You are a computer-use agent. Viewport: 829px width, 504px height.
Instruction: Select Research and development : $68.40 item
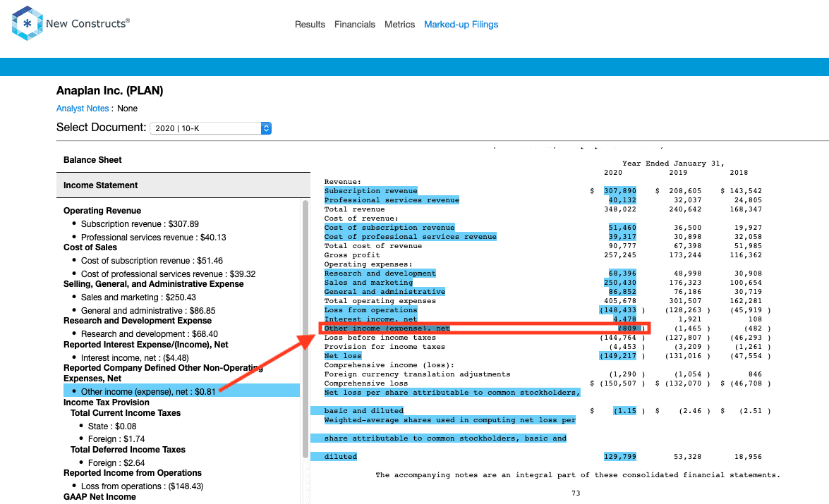(x=149, y=334)
